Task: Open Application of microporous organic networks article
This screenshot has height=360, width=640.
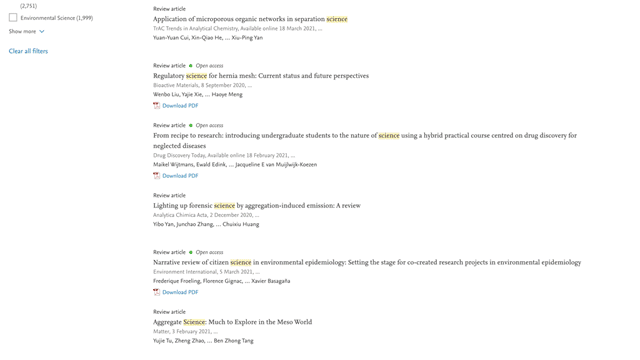Action: [250, 19]
